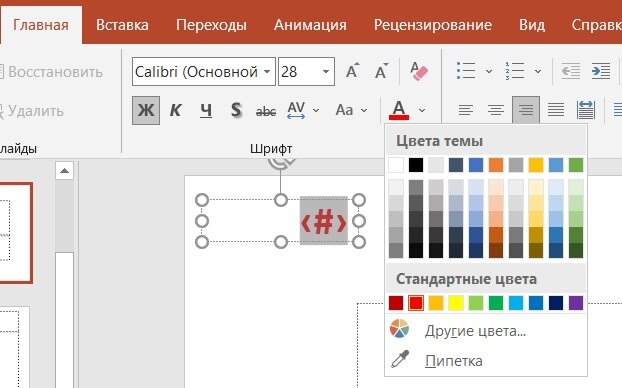The height and width of the screenshot is (388, 622).
Task: Click the bulleted list icon
Action: [466, 71]
